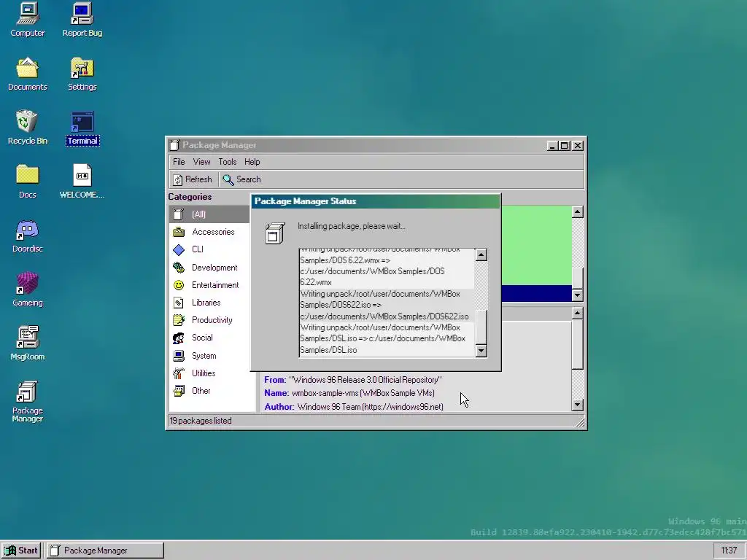This screenshot has width=747, height=560.
Task: Launch the Gameing desktop shortcut
Action: (x=27, y=289)
